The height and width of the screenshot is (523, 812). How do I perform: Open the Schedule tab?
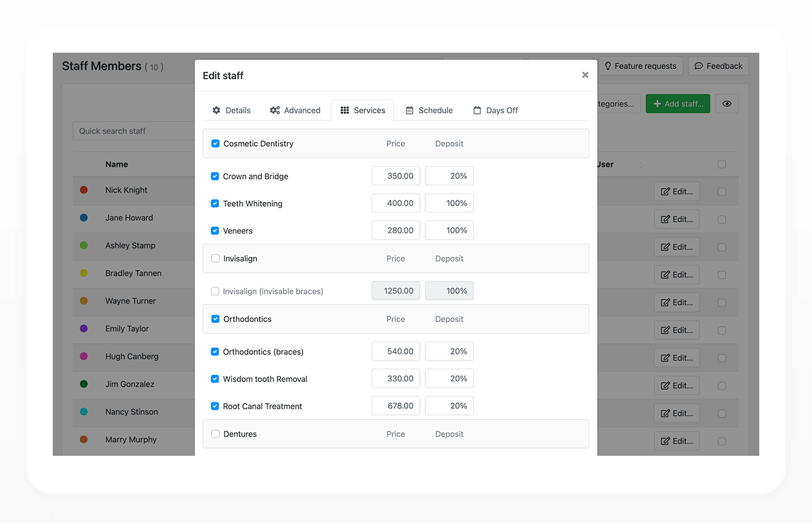(429, 110)
